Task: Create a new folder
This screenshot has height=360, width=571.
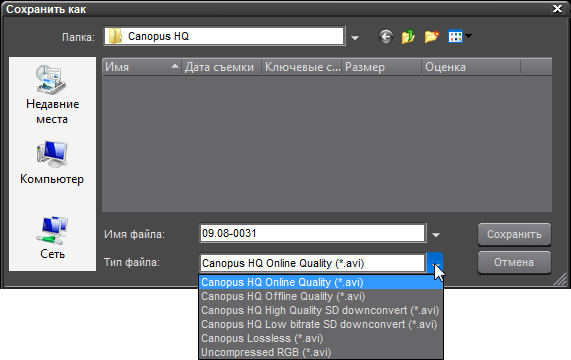Action: (x=432, y=37)
